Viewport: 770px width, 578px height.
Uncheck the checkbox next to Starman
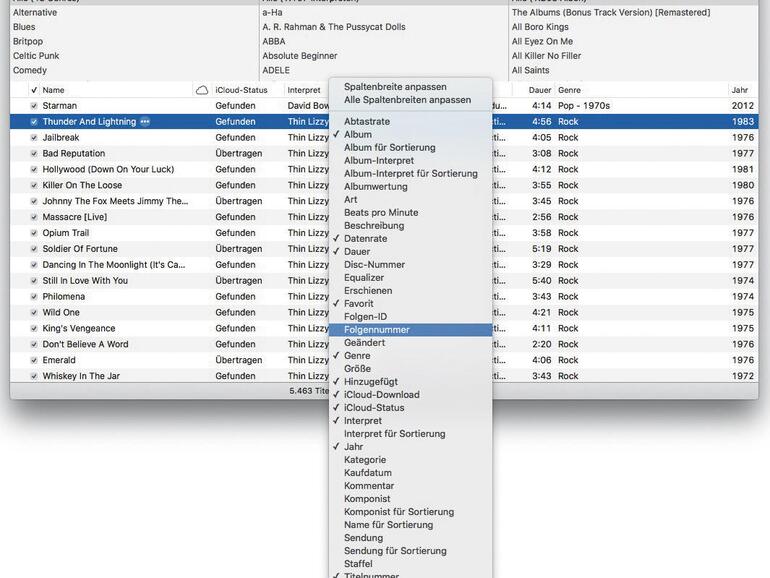34,106
